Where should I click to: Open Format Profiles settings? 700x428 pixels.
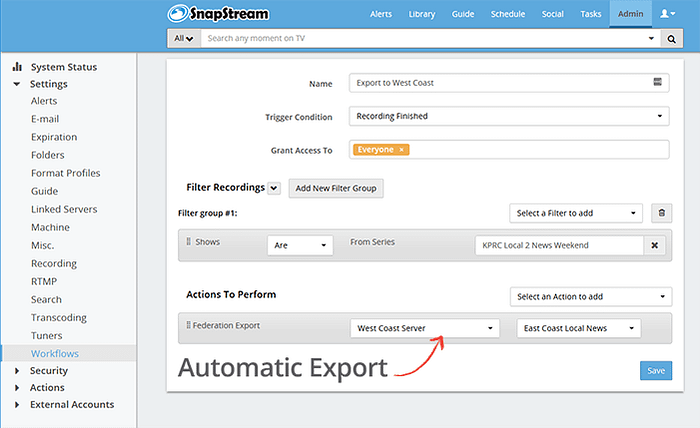pyautogui.click(x=66, y=173)
